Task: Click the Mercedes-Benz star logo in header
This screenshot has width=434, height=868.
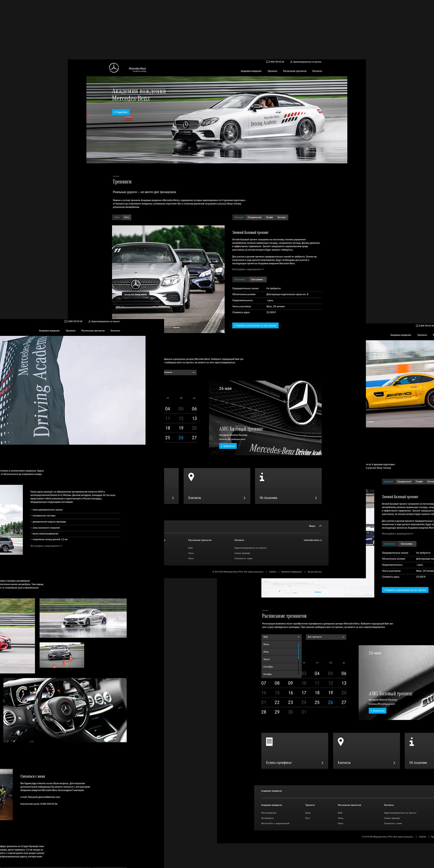Action: coord(114,68)
